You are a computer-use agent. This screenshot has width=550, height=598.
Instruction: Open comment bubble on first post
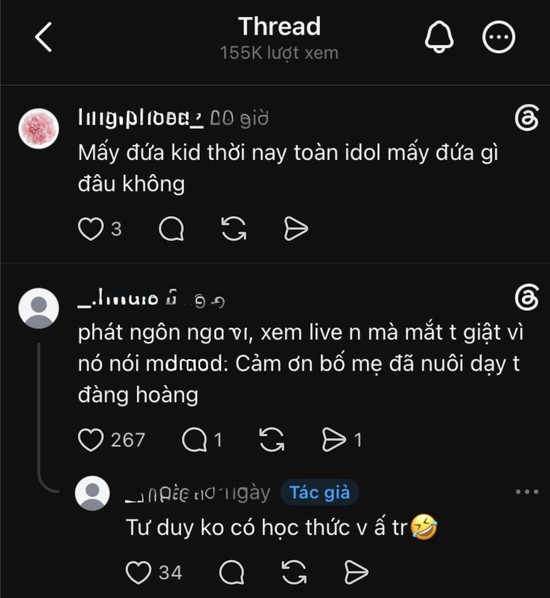click(171, 229)
